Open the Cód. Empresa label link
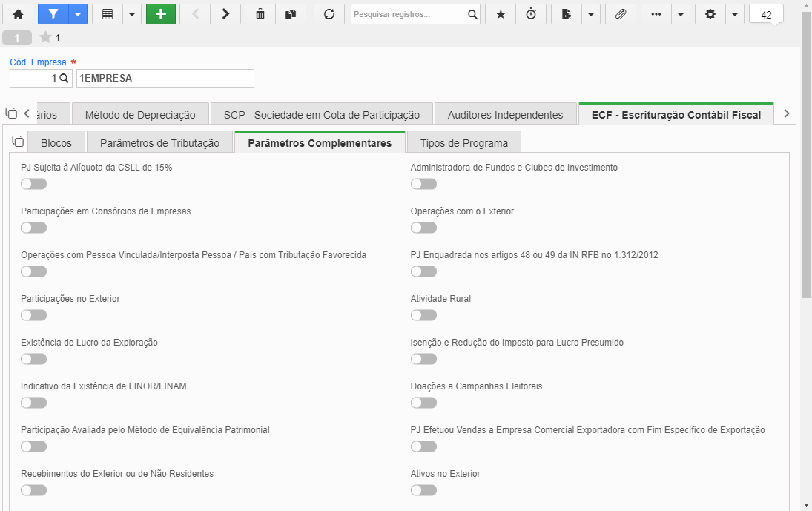This screenshot has height=511, width=812. coord(39,62)
